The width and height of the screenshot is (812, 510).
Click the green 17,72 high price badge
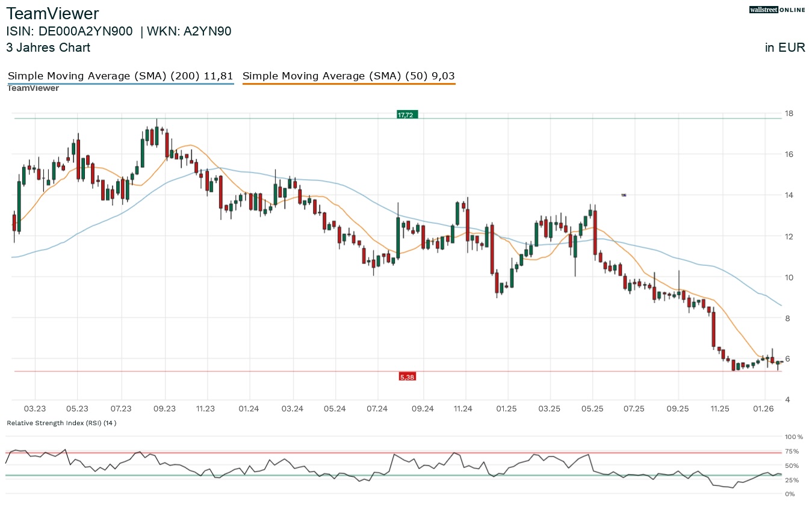click(407, 114)
